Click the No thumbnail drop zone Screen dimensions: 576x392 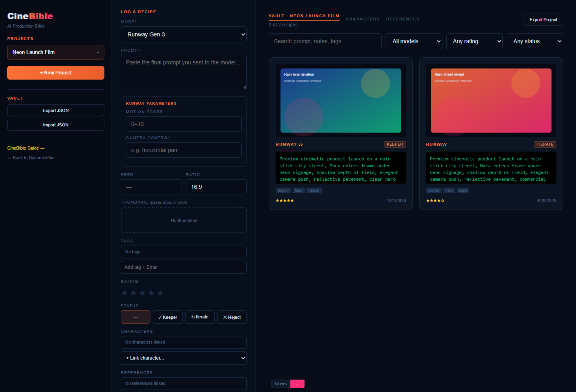coord(184,220)
